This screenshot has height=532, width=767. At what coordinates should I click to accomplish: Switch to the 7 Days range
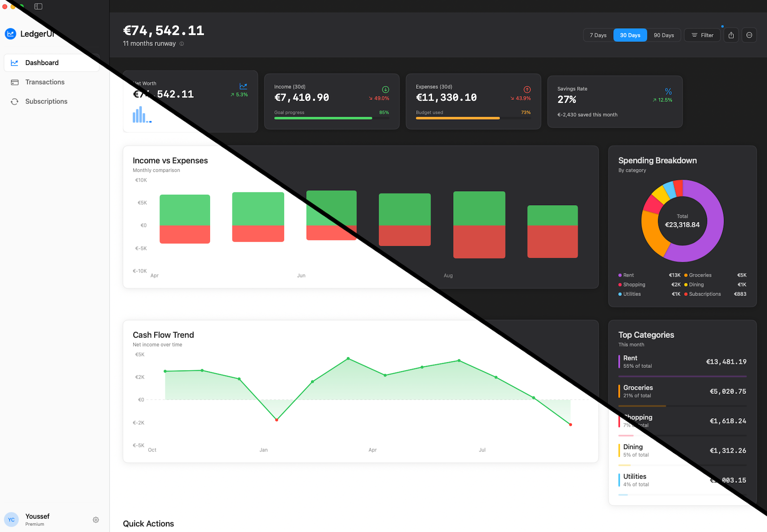coord(598,35)
